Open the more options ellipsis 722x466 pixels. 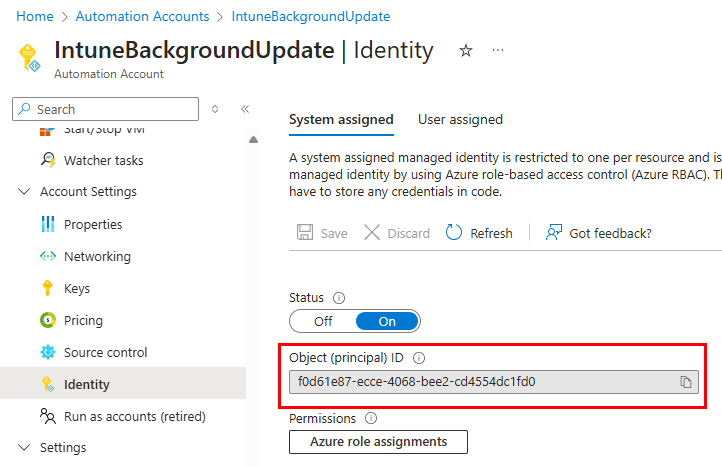[x=499, y=51]
